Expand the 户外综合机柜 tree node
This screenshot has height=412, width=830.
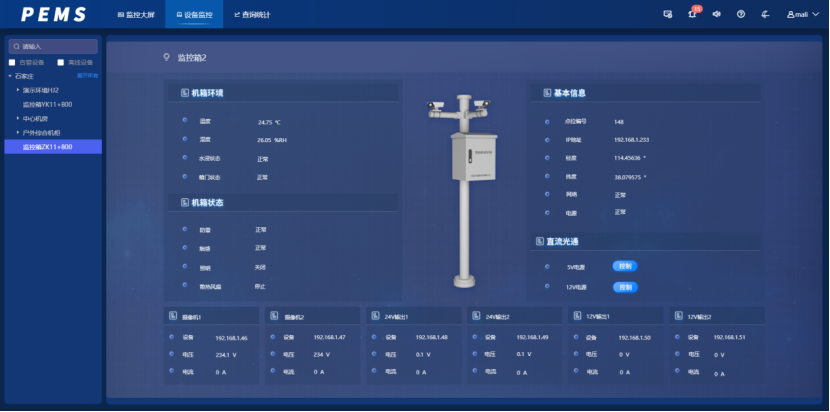18,132
